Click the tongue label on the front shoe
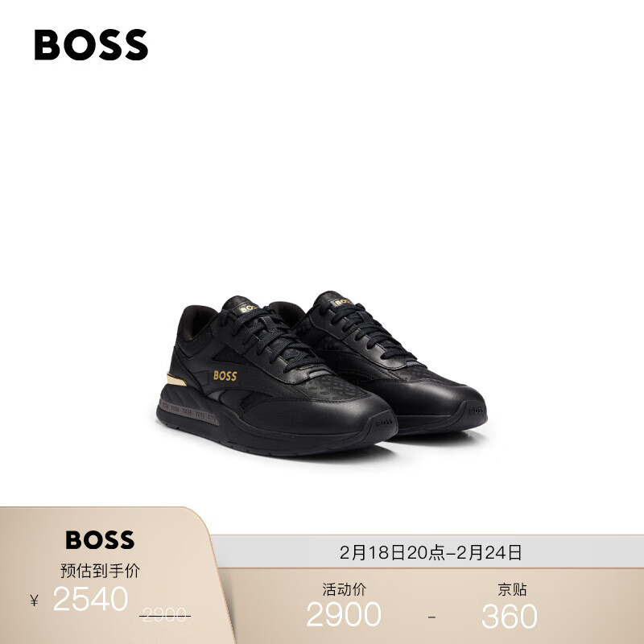 (248, 308)
